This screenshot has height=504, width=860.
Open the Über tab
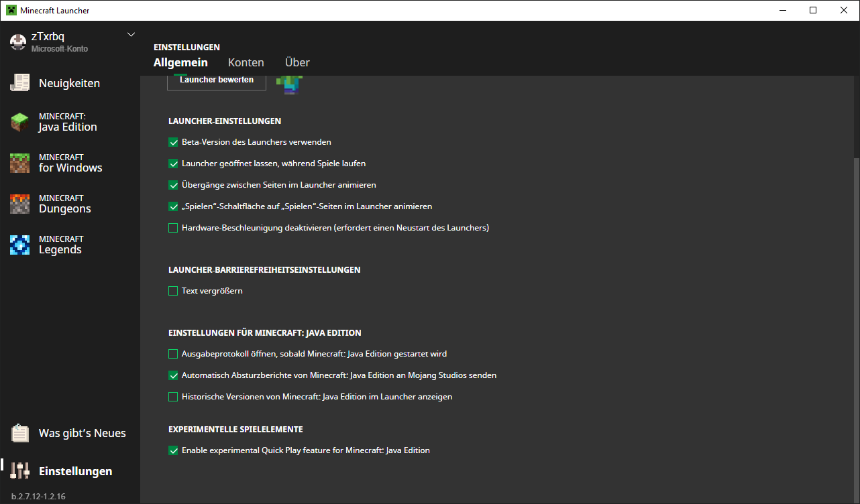(x=297, y=62)
